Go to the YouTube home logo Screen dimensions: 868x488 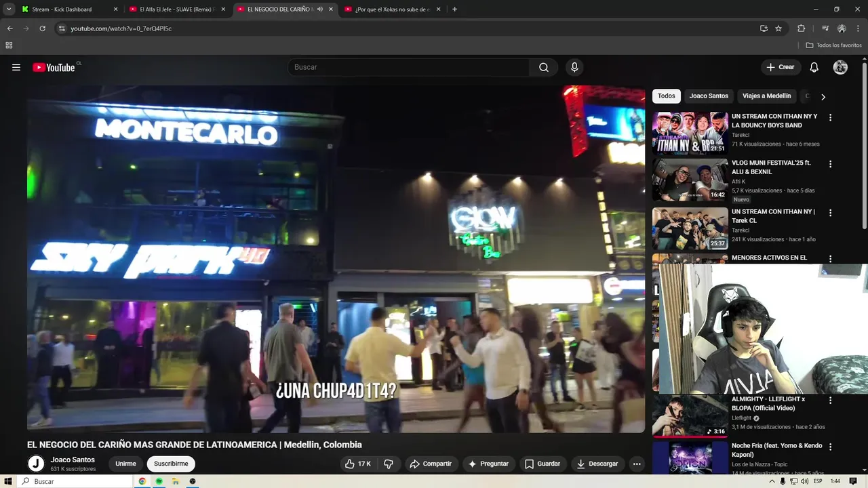tap(54, 67)
